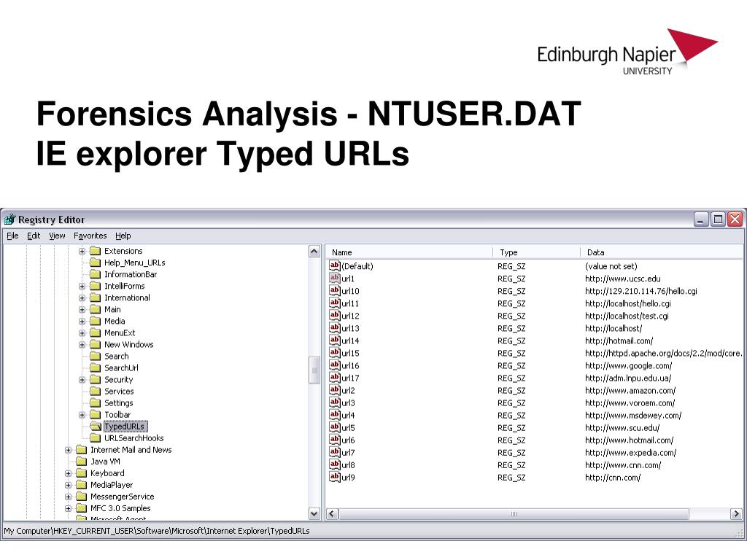Select the Java VM folder icon
The height and width of the screenshot is (560, 747).
click(82, 462)
